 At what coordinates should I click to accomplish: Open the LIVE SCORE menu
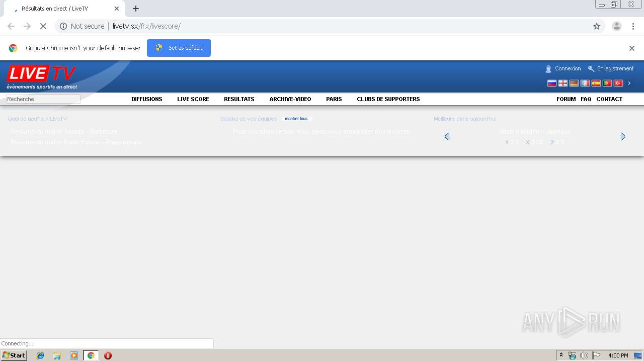(x=193, y=99)
